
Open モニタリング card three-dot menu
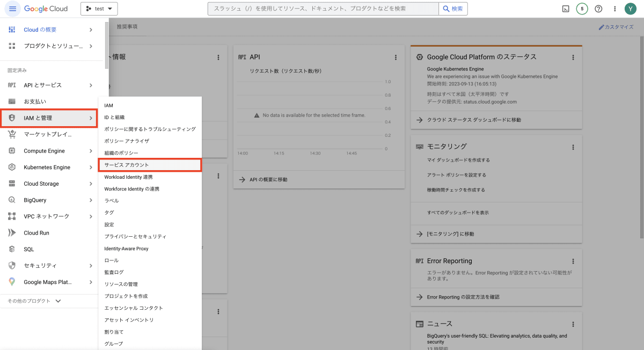pyautogui.click(x=573, y=147)
